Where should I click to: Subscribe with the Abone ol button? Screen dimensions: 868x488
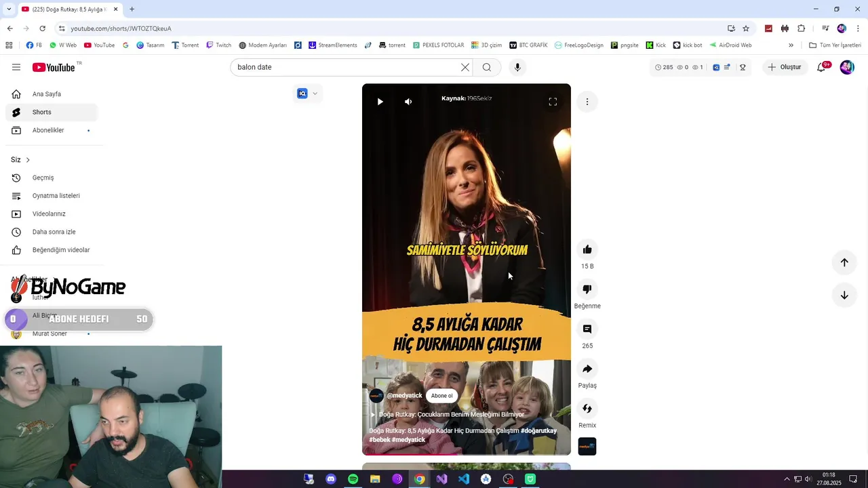coord(441,396)
